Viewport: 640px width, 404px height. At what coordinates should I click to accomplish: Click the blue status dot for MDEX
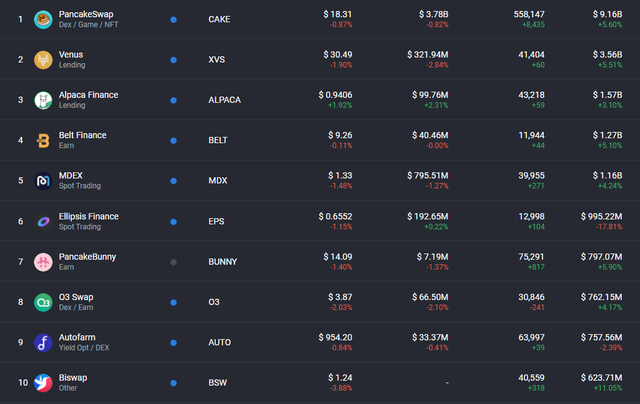173,181
